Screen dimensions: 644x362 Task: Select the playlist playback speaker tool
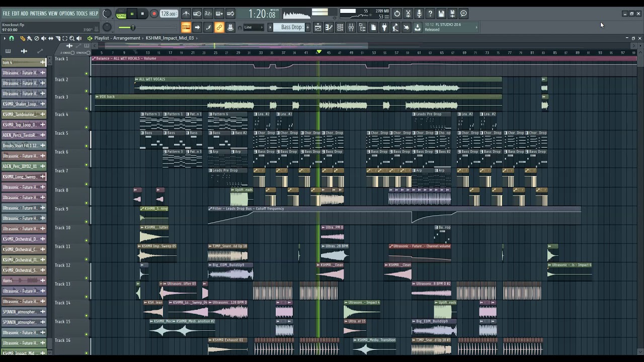pyautogui.click(x=79, y=38)
